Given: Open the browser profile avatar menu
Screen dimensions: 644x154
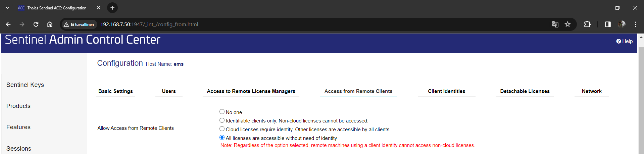Looking at the screenshot, I should pyautogui.click(x=622, y=24).
